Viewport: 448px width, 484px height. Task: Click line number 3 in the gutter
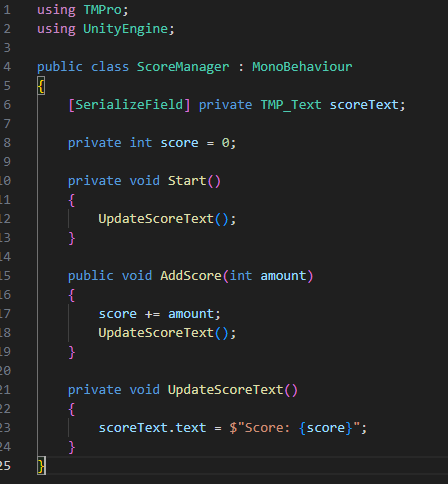[7, 48]
